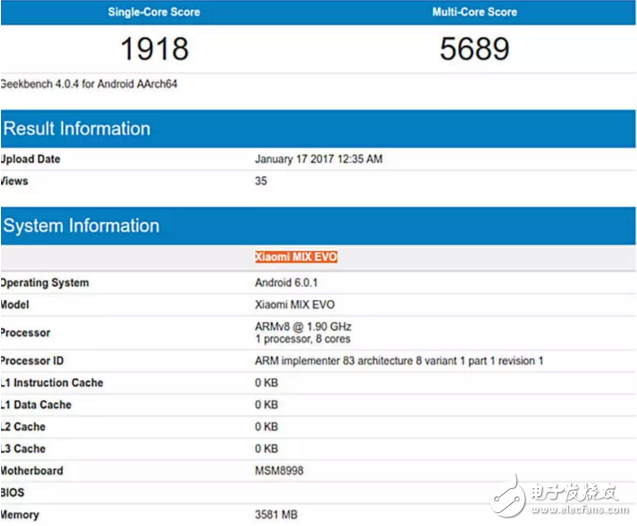Click the Geekbench 4.0.4 for Android text
The height and width of the screenshot is (526, 637).
(x=76, y=84)
